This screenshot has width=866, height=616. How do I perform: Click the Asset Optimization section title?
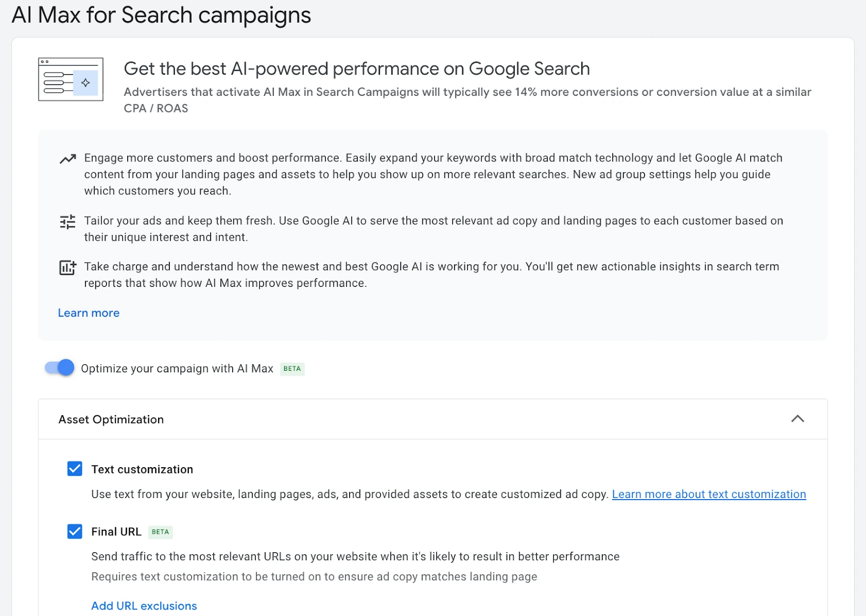coord(111,420)
